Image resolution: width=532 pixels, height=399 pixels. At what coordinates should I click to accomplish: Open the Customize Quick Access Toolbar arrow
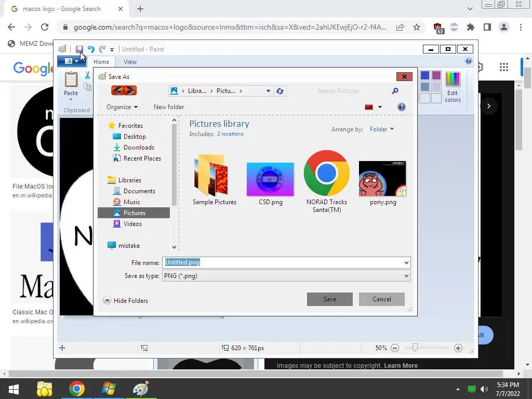tap(112, 49)
